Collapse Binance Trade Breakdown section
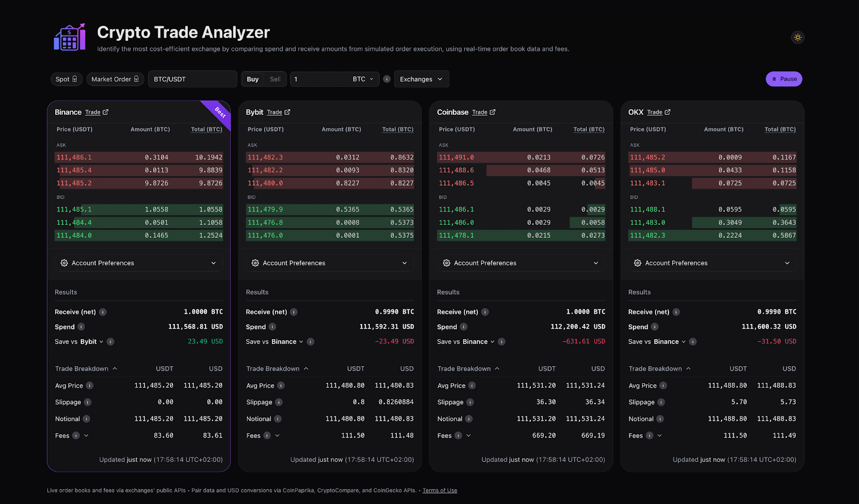Screen dimensions: 859x504 pos(86,369)
